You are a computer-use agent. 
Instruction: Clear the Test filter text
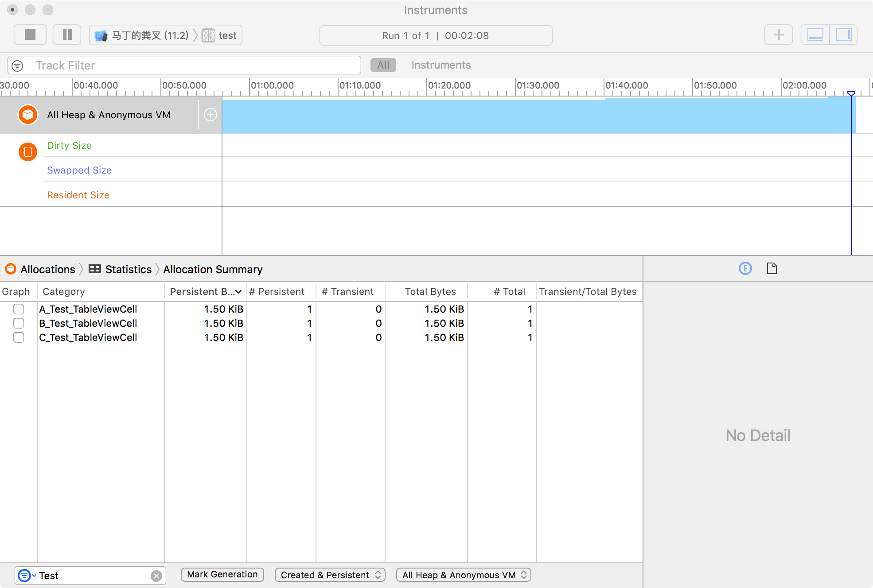(156, 576)
